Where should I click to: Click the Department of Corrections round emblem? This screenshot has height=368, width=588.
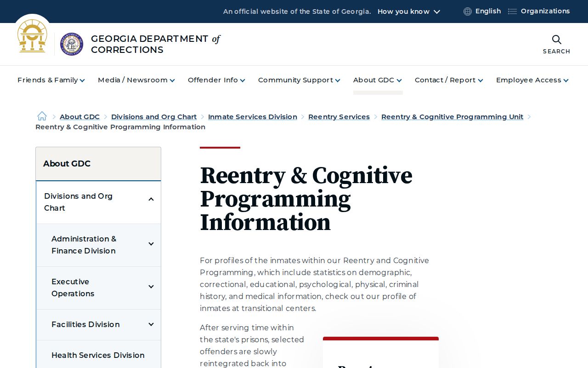[72, 44]
